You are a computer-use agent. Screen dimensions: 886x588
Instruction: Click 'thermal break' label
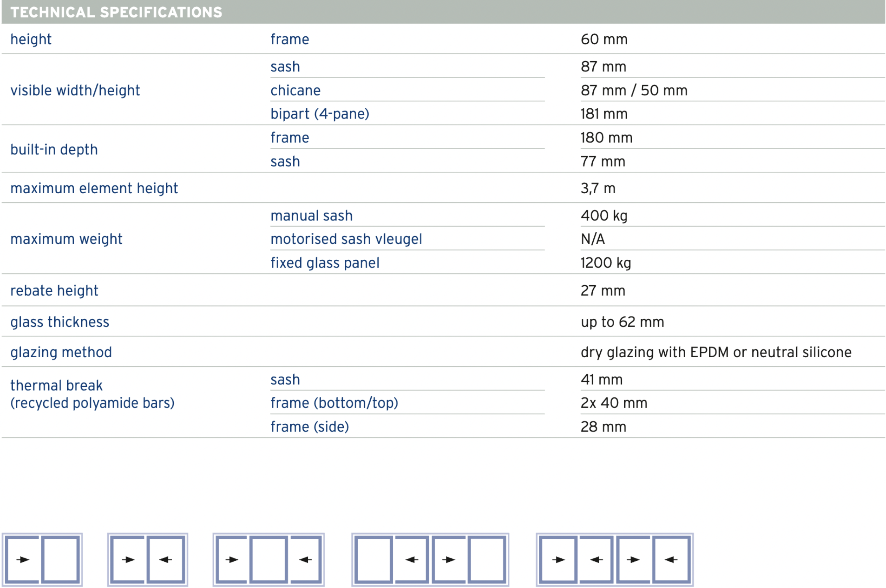pos(56,386)
